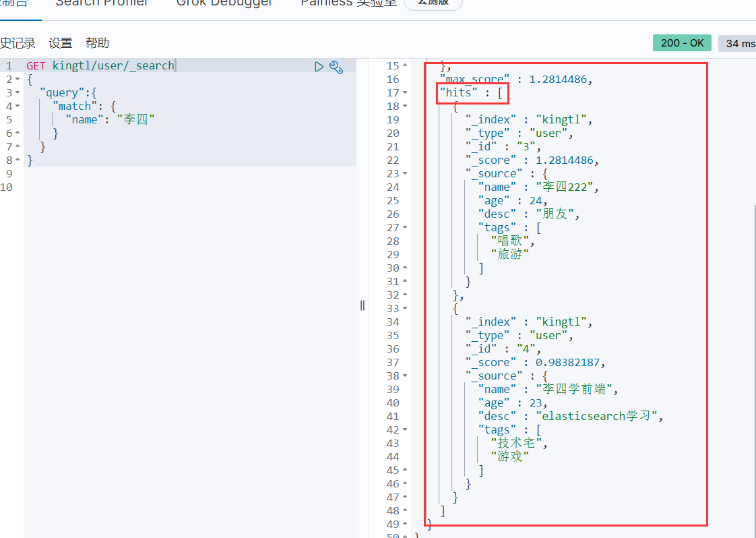
Task: Fold the first "_source" object at line 23
Action: [404, 173]
